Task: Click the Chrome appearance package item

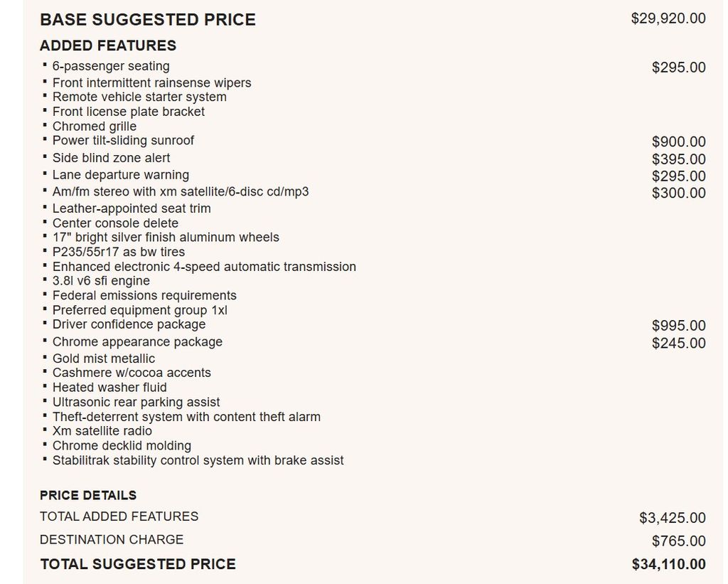Action: tap(137, 342)
